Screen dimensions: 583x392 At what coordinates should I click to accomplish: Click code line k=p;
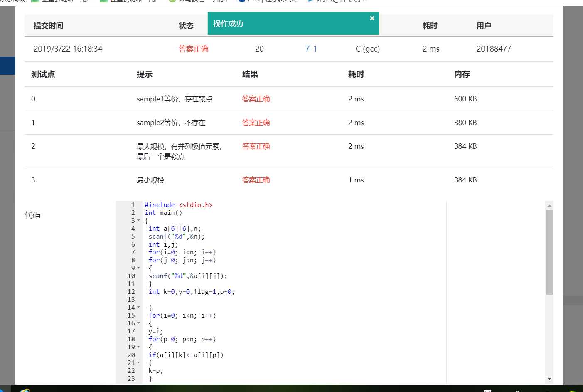[x=156, y=371]
